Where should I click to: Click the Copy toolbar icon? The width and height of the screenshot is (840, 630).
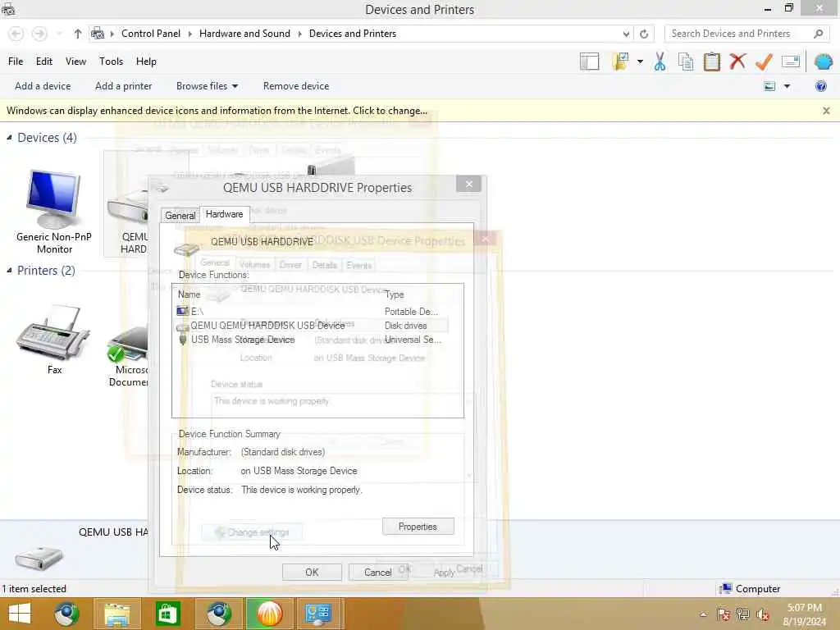tap(686, 62)
